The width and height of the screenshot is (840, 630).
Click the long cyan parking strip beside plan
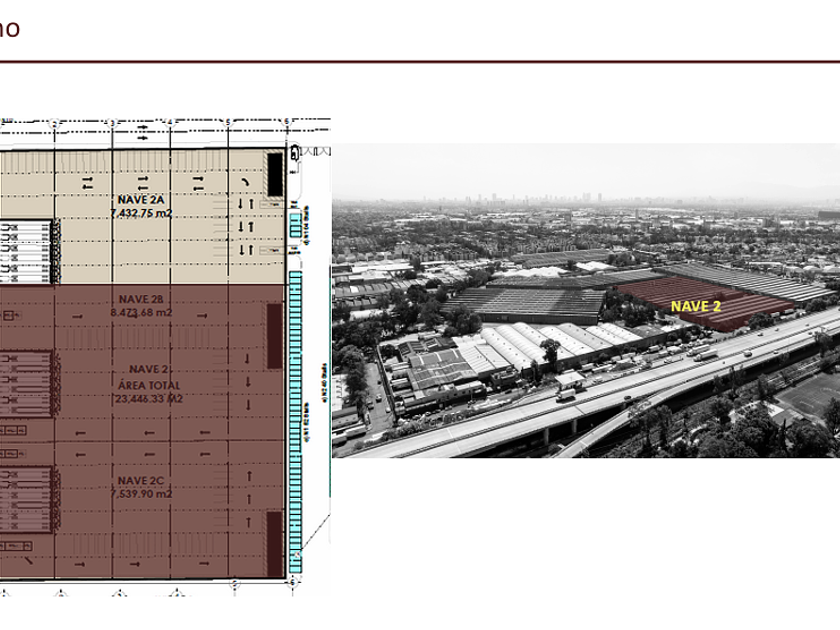pos(295,420)
